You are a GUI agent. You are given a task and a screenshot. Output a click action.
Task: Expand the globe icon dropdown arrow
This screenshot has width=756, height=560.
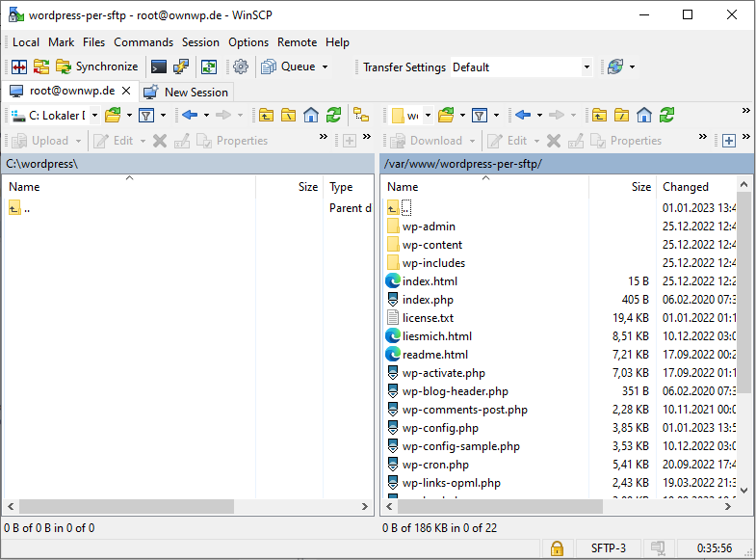pyautogui.click(x=632, y=67)
